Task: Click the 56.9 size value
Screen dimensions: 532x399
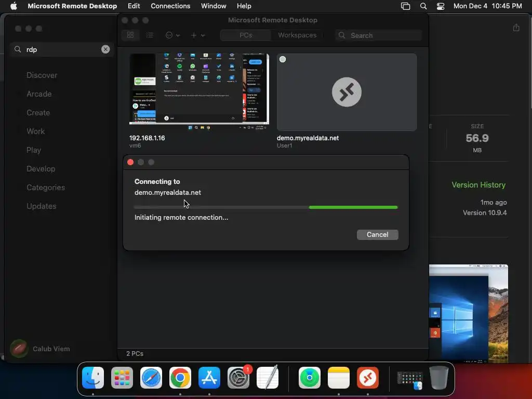Action: (477, 138)
